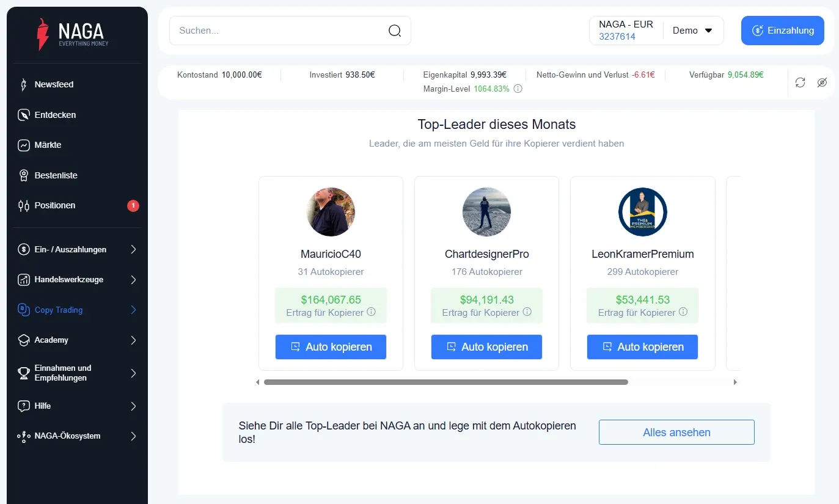Expand NAGA-Ökosystem submenu chevron

click(134, 436)
